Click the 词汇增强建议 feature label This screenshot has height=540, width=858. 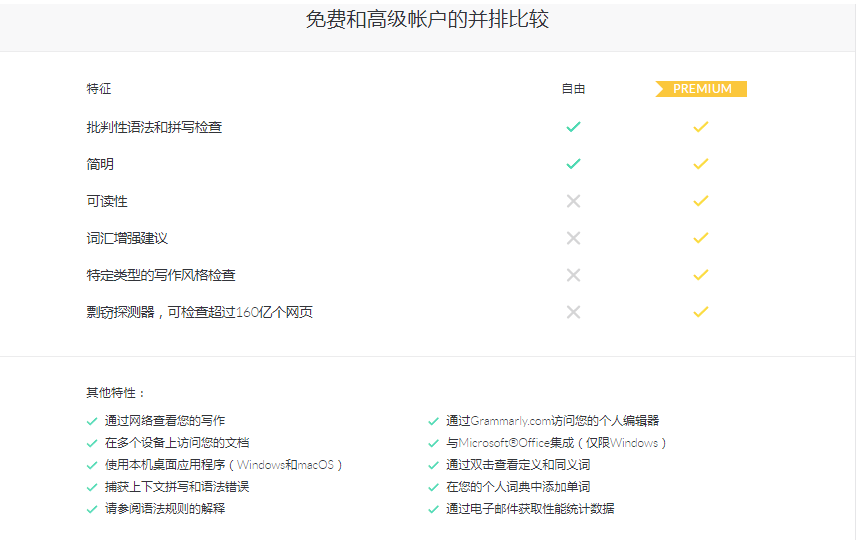(127, 238)
